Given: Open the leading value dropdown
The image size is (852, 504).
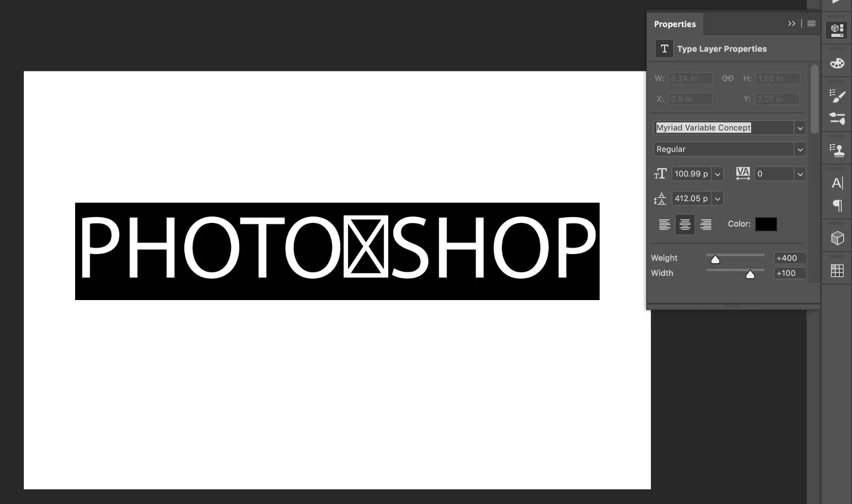Looking at the screenshot, I should 718,199.
